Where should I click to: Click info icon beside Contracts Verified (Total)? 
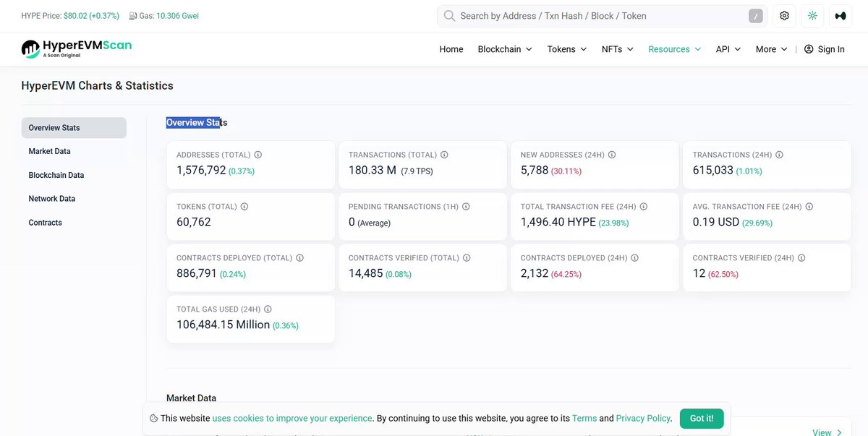tap(467, 257)
